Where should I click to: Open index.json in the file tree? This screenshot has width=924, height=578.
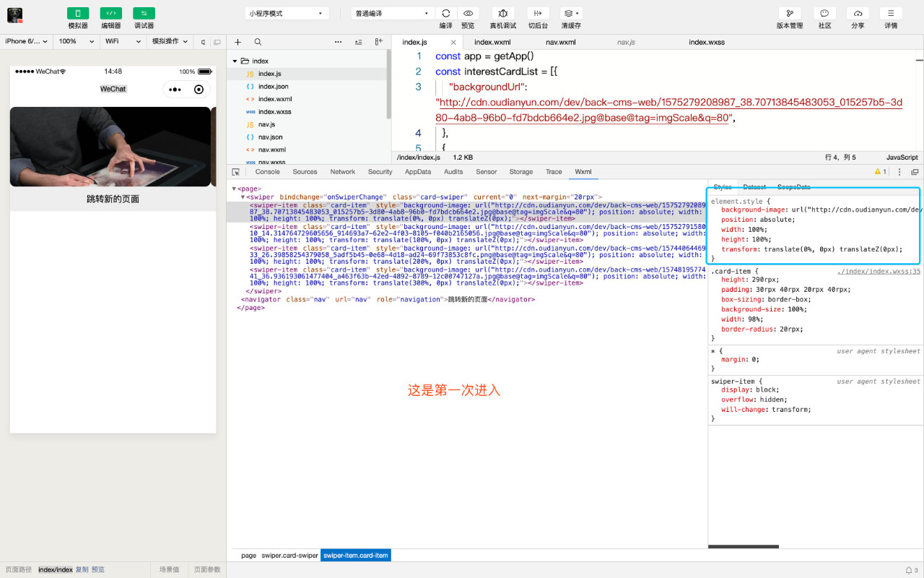(274, 87)
